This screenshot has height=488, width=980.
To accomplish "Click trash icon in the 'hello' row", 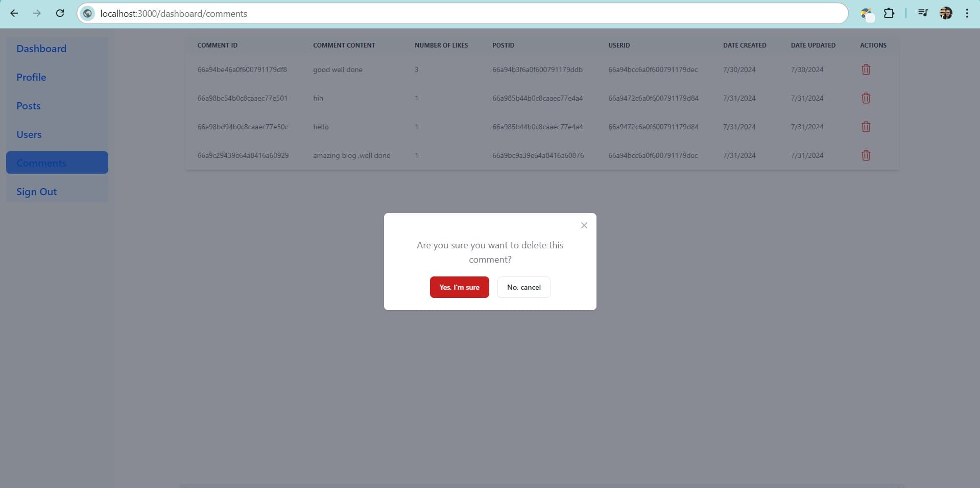I will (x=866, y=127).
